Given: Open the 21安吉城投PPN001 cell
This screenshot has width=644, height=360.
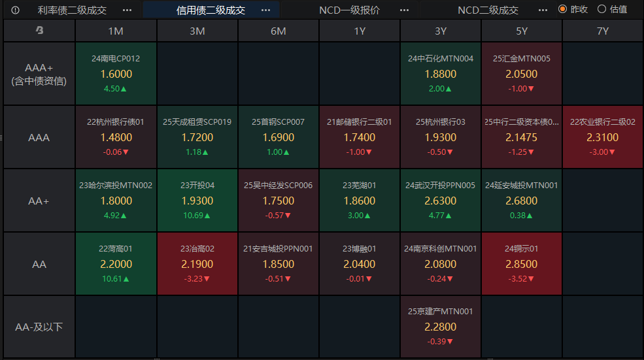Looking at the screenshot, I should click(278, 264).
